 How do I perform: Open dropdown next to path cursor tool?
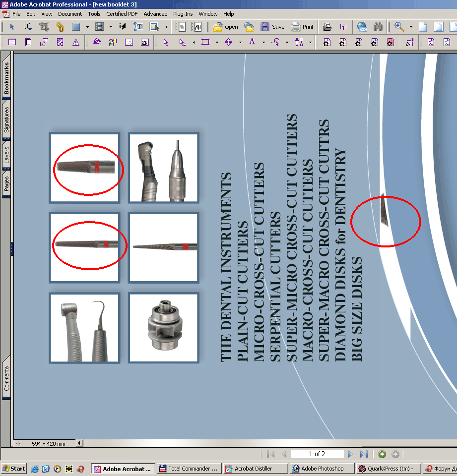287,43
